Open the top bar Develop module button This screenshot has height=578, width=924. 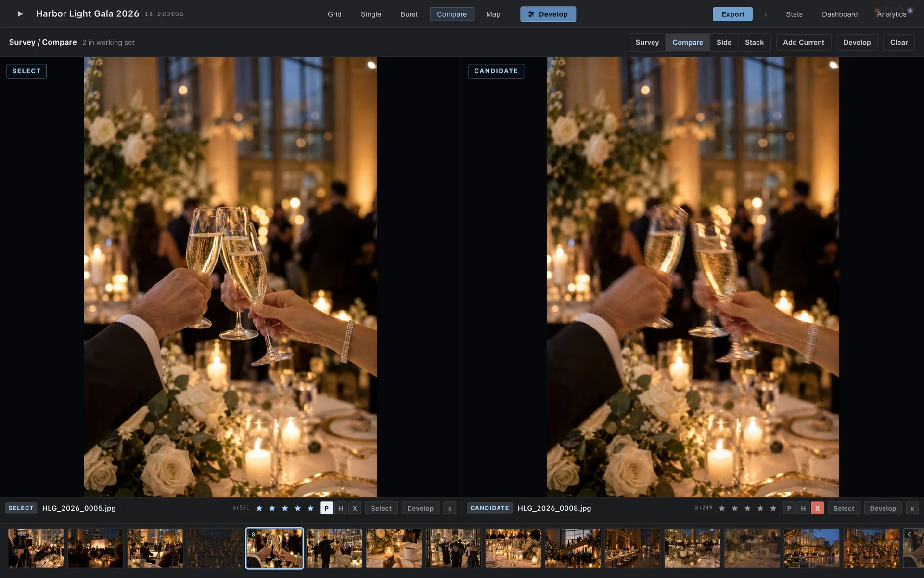tap(548, 14)
